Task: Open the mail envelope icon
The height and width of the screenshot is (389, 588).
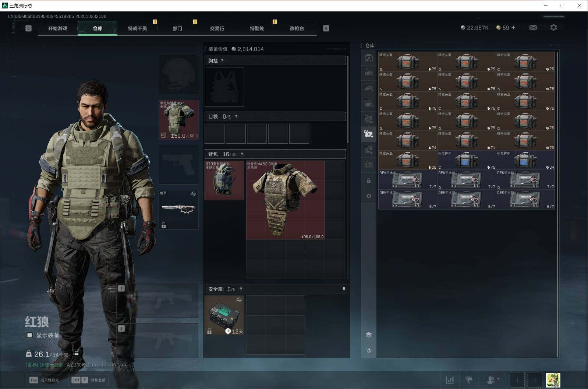Action: pyautogui.click(x=533, y=28)
